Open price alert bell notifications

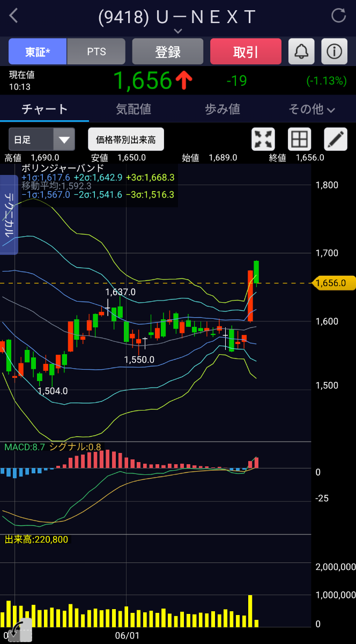click(x=302, y=52)
